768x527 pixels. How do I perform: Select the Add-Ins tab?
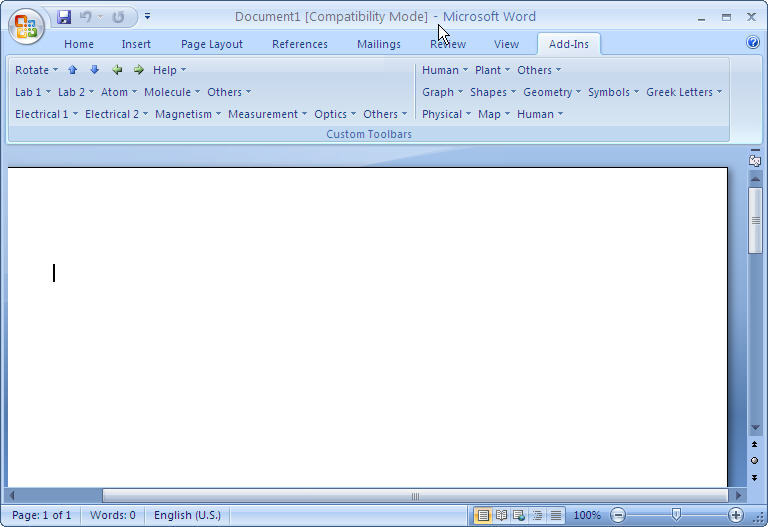coord(569,44)
